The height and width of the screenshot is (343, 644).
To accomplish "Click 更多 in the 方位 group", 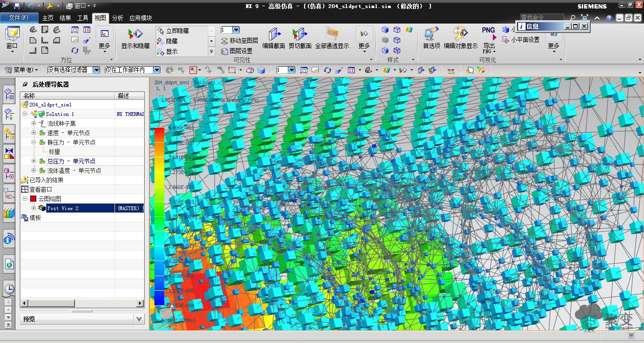I will pos(105,39).
